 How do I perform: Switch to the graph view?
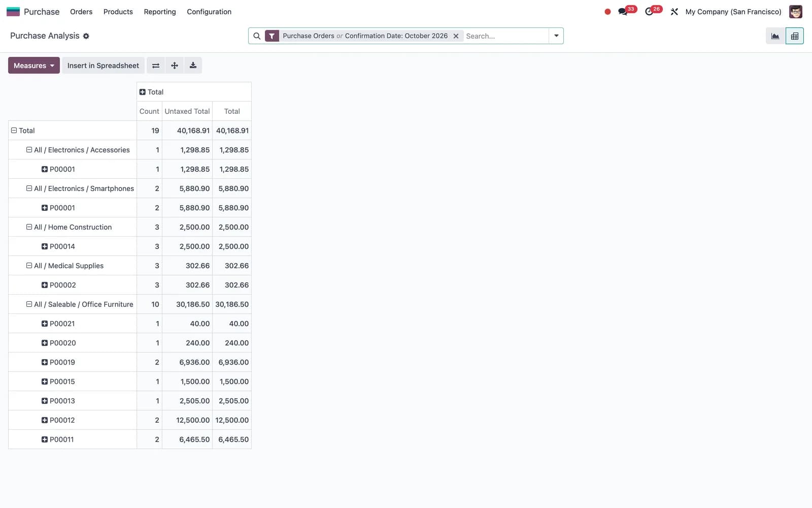click(x=775, y=36)
